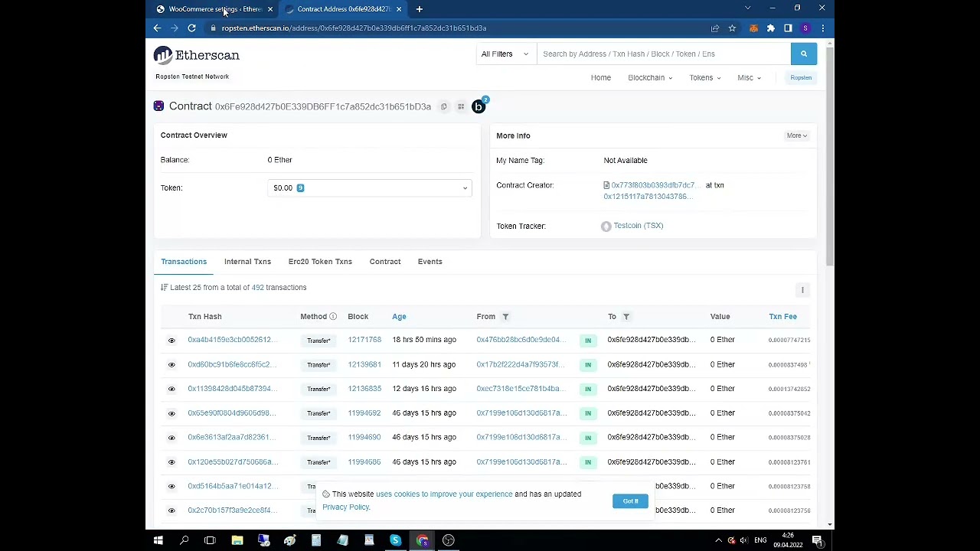980x551 pixels.
Task: Open creation txn 0x1215117a7813043786
Action: tap(648, 197)
